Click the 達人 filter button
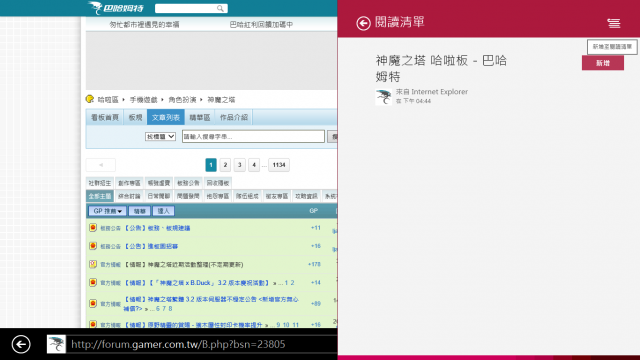Screen dimensions: 640x360 pos(163,211)
